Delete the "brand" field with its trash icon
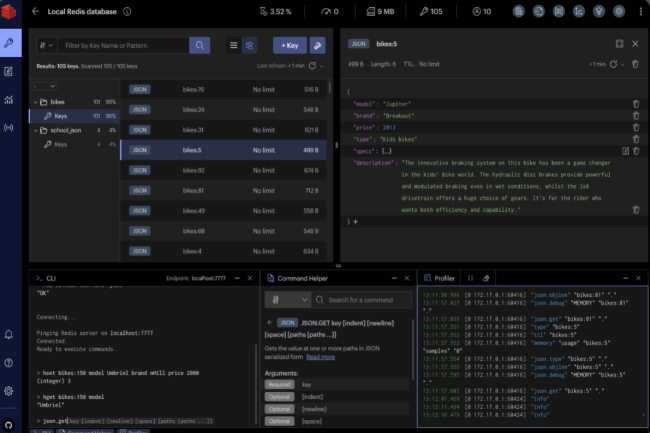Image resolution: width=650 pixels, height=433 pixels. 636,116
